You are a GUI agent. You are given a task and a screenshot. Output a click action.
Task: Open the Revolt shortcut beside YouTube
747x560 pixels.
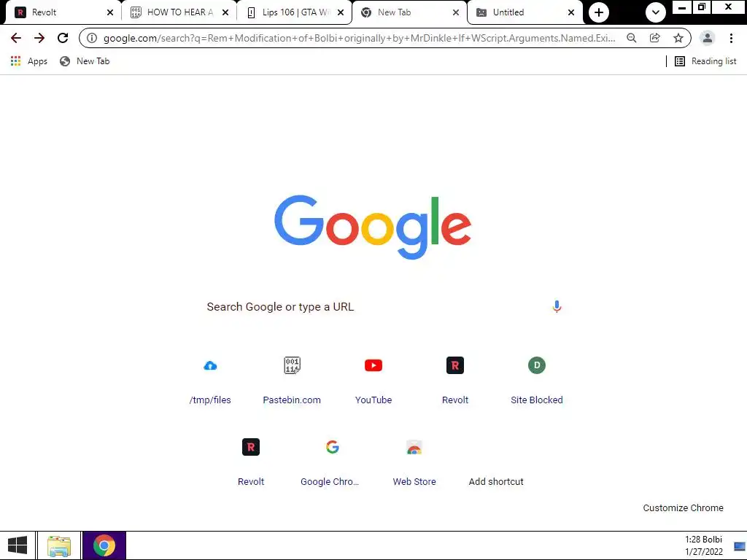click(455, 380)
